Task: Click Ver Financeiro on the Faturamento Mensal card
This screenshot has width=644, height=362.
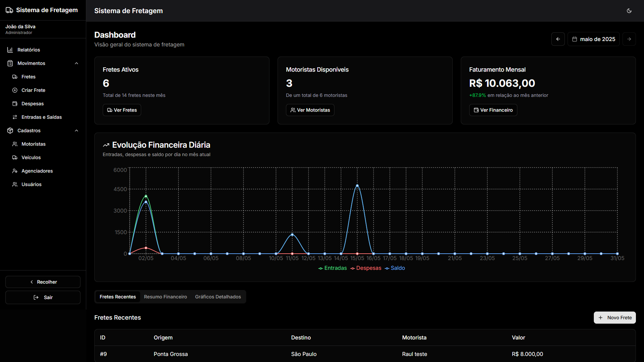Action: [x=493, y=110]
